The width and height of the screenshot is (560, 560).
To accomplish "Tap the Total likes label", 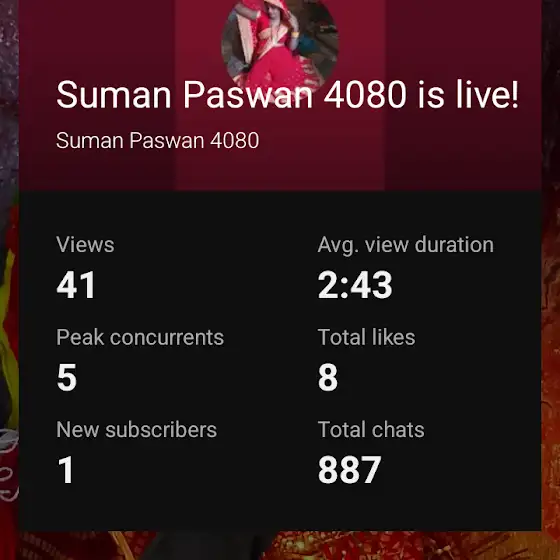I will 366,337.
